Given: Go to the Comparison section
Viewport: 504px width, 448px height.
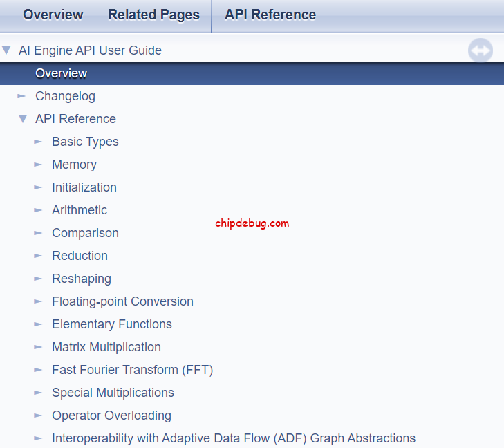Looking at the screenshot, I should tap(85, 233).
